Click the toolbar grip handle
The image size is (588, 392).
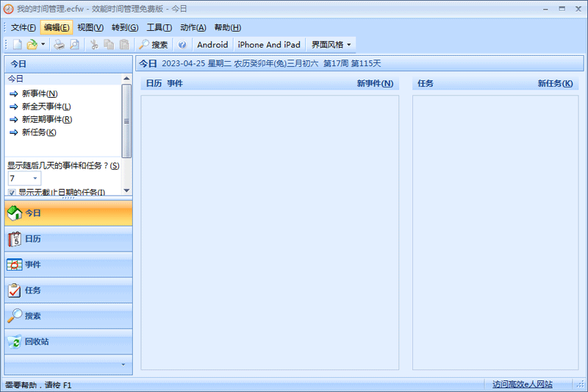(6, 45)
